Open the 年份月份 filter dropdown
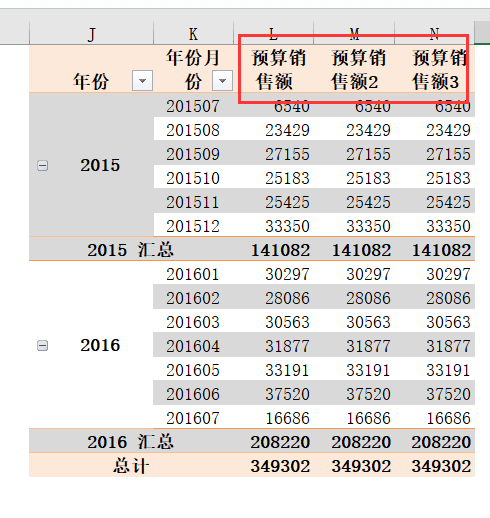This screenshot has height=518, width=490. [222, 80]
